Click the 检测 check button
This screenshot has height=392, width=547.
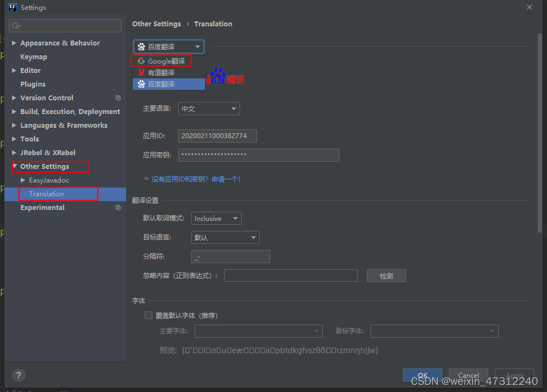pos(386,276)
